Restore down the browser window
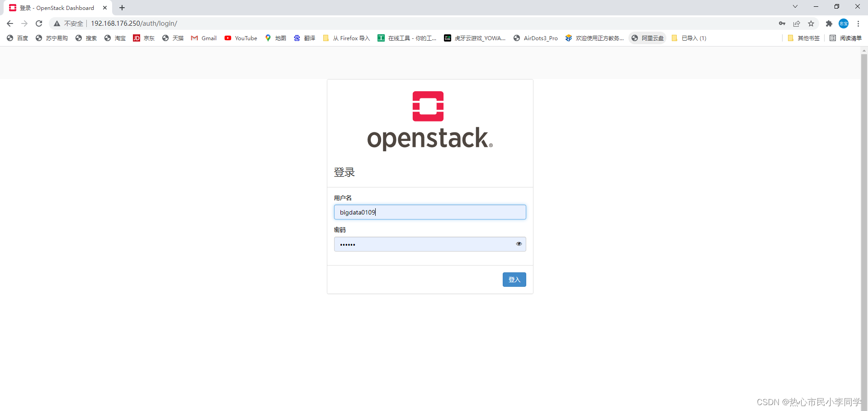 [x=837, y=6]
